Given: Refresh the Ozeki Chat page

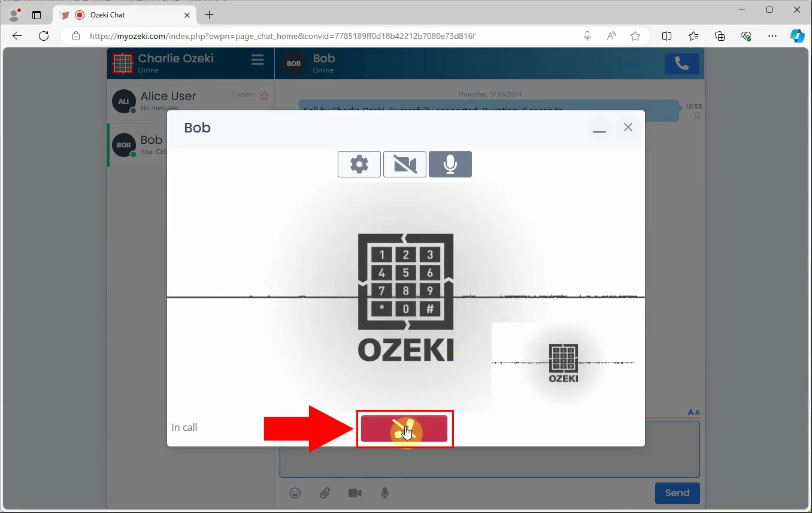Looking at the screenshot, I should click(44, 36).
